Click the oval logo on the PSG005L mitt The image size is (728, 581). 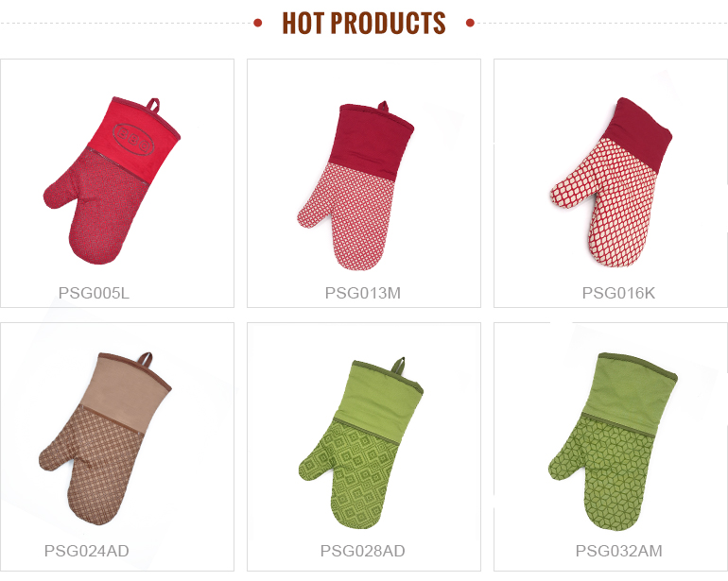(133, 138)
